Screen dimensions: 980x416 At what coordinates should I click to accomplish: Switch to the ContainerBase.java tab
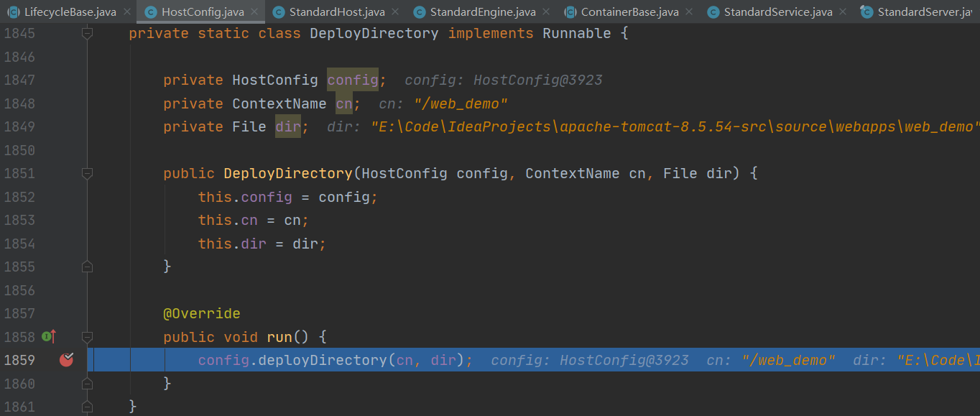tap(629, 11)
